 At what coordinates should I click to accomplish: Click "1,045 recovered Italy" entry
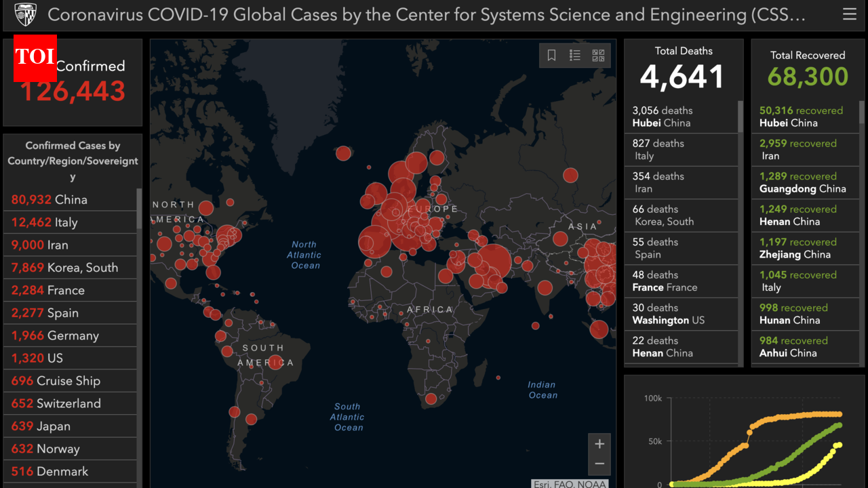pos(806,281)
